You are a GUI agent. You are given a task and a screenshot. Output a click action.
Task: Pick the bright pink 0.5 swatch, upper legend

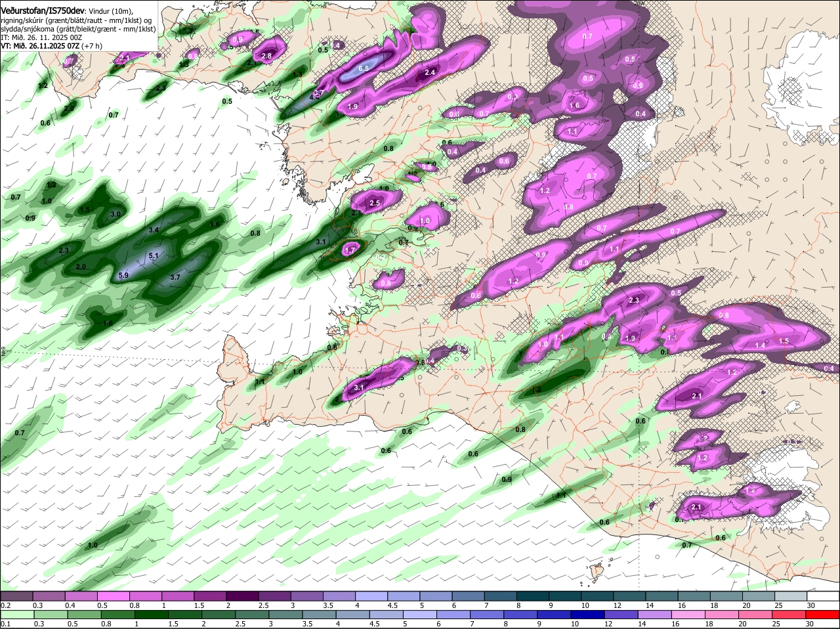[x=113, y=596]
